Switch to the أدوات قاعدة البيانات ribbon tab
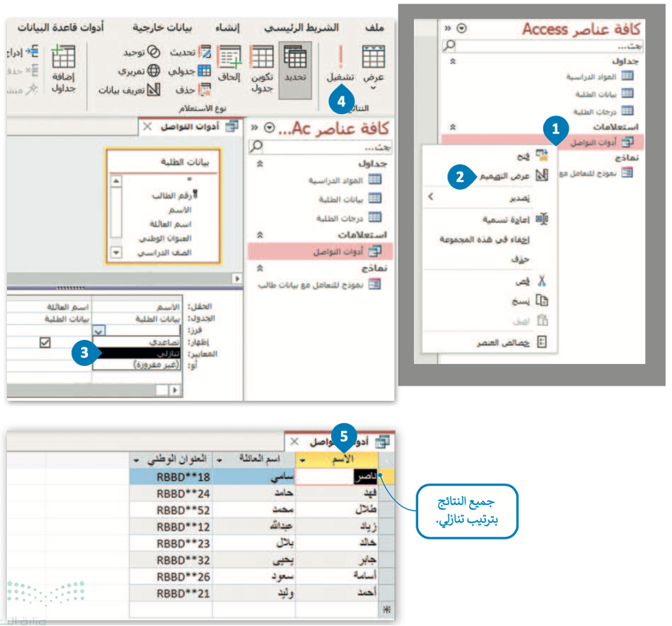672x626 pixels. click(61, 28)
